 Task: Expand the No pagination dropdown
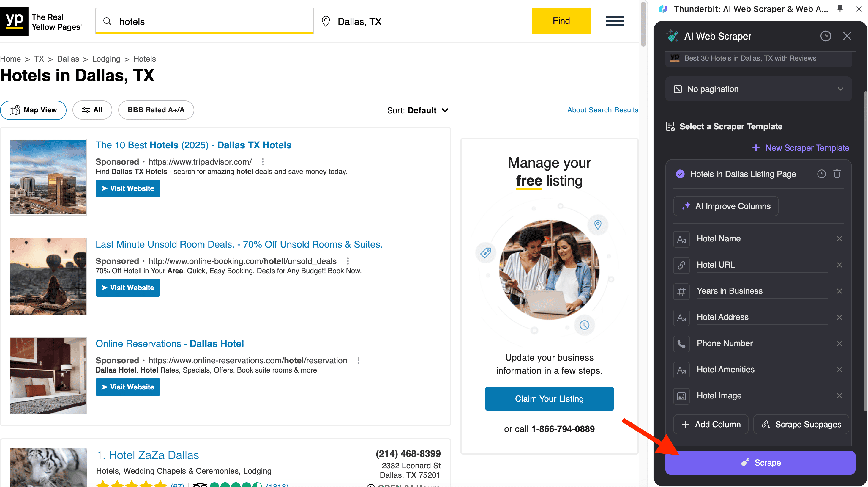point(758,89)
